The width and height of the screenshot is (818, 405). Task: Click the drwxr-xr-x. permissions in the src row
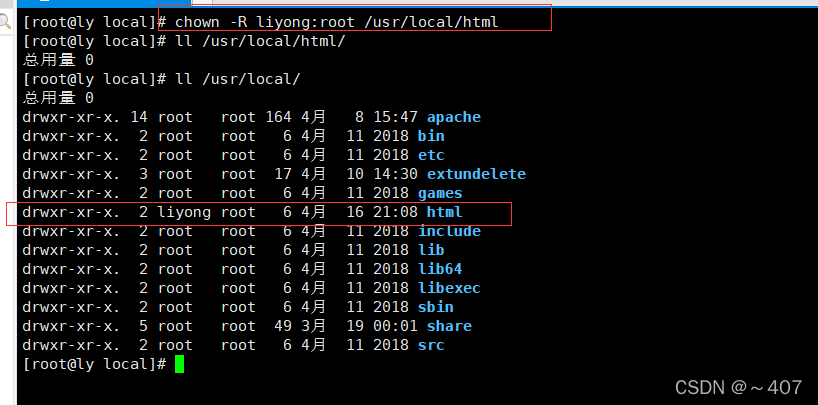click(x=71, y=345)
